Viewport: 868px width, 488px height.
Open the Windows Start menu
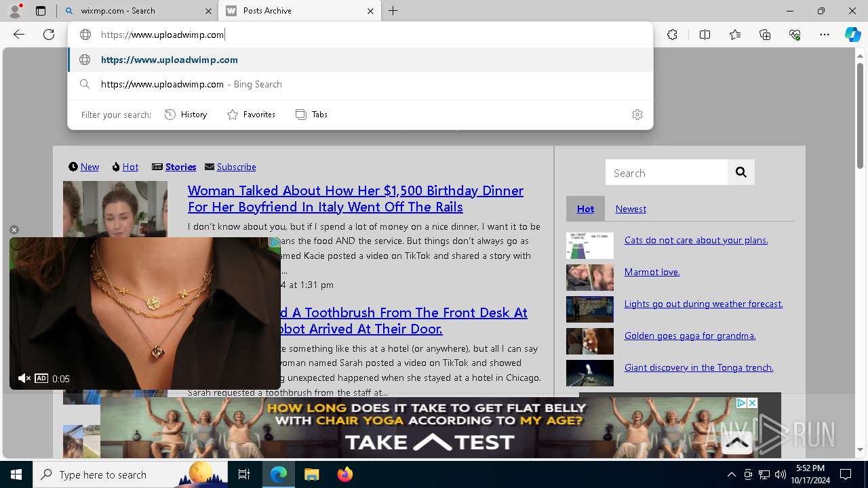[x=16, y=474]
